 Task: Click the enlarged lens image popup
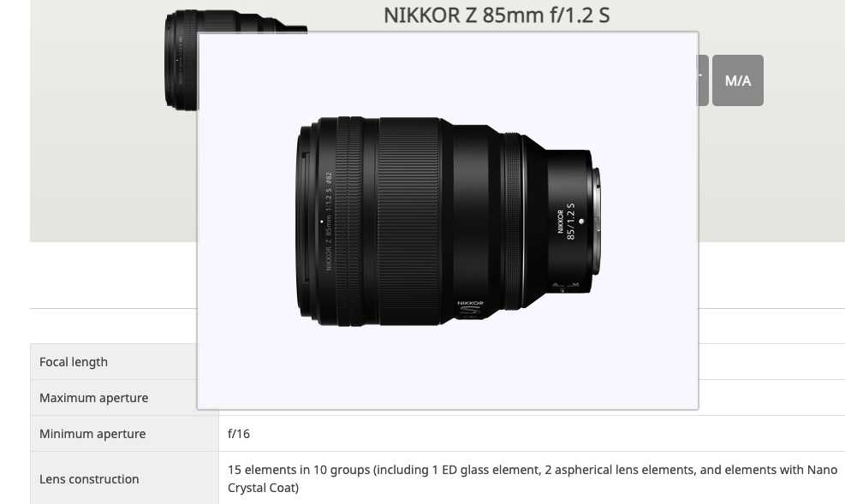pos(448,221)
